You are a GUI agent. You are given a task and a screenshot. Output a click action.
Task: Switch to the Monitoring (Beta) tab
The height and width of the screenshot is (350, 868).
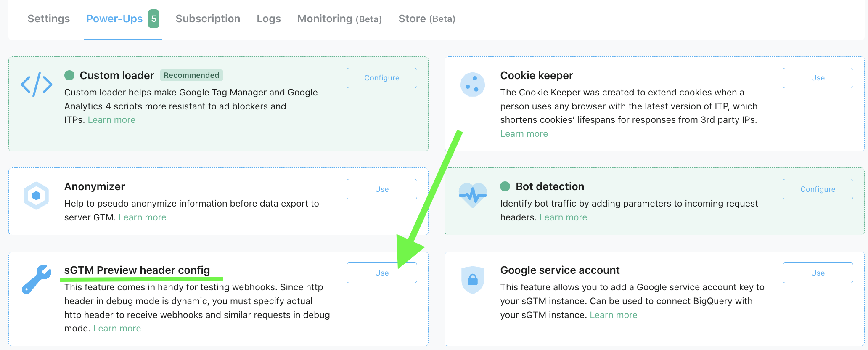[x=339, y=19]
